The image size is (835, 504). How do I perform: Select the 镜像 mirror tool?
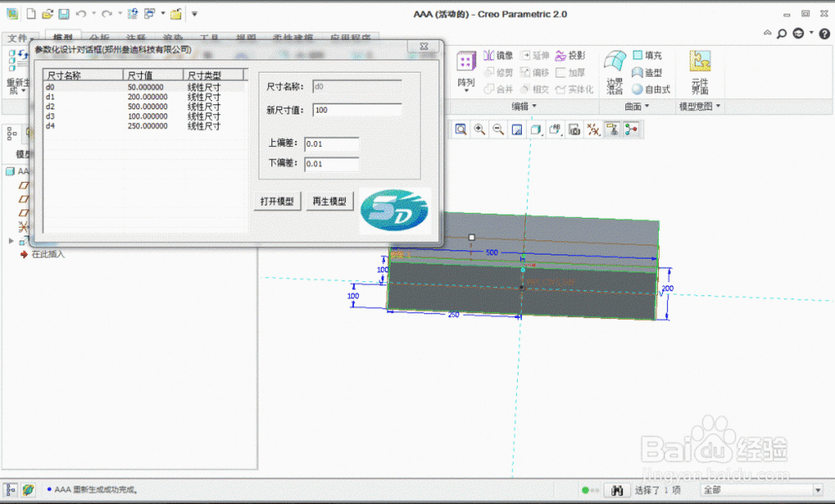click(498, 55)
